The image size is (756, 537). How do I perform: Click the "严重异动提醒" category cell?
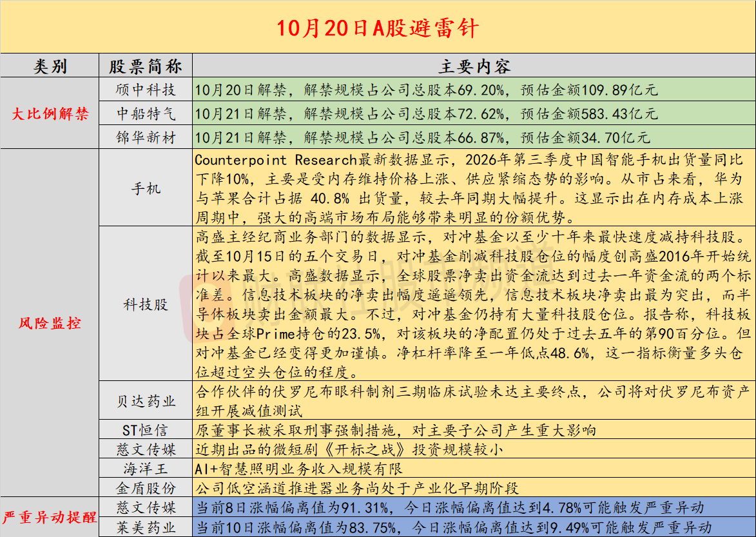[50, 517]
